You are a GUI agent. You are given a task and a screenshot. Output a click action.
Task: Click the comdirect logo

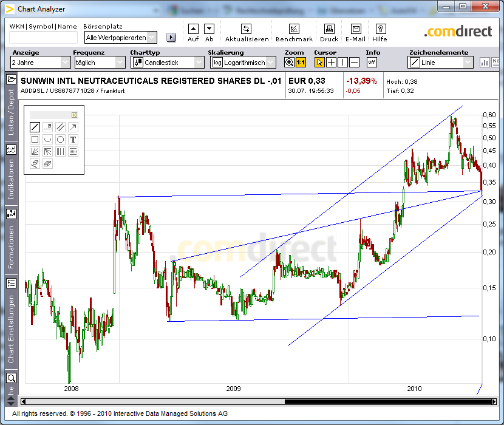click(x=458, y=32)
